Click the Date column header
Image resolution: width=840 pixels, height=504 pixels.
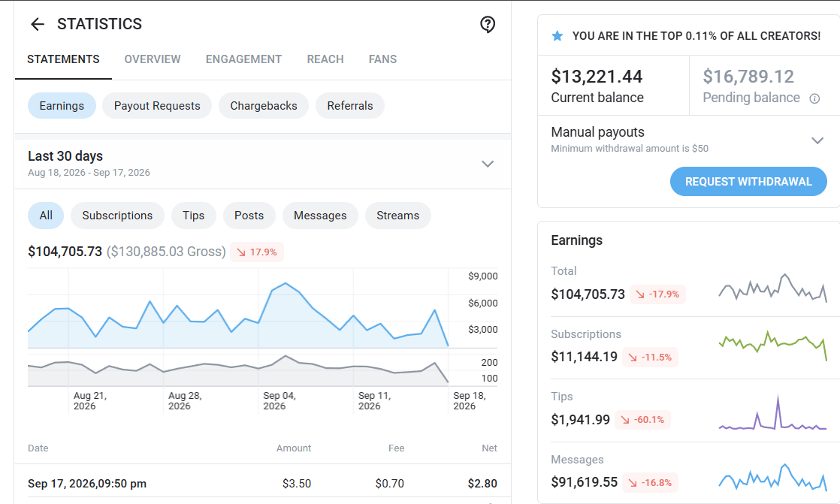click(x=38, y=448)
